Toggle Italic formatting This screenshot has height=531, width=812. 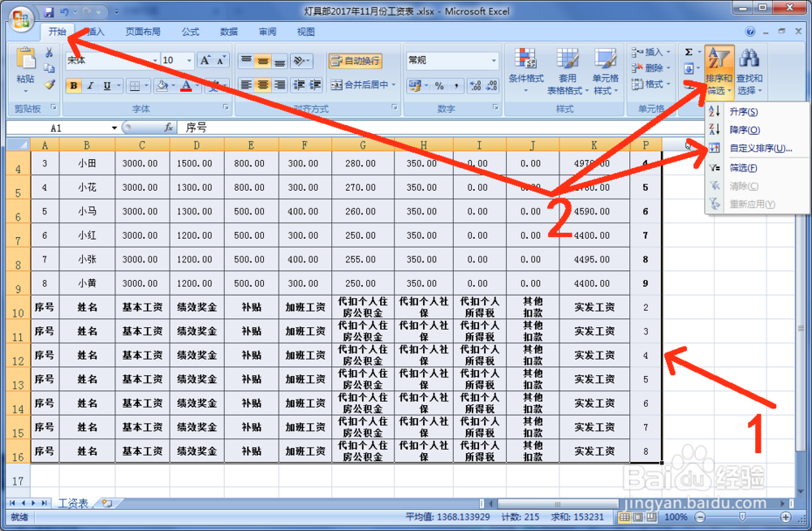(90, 85)
